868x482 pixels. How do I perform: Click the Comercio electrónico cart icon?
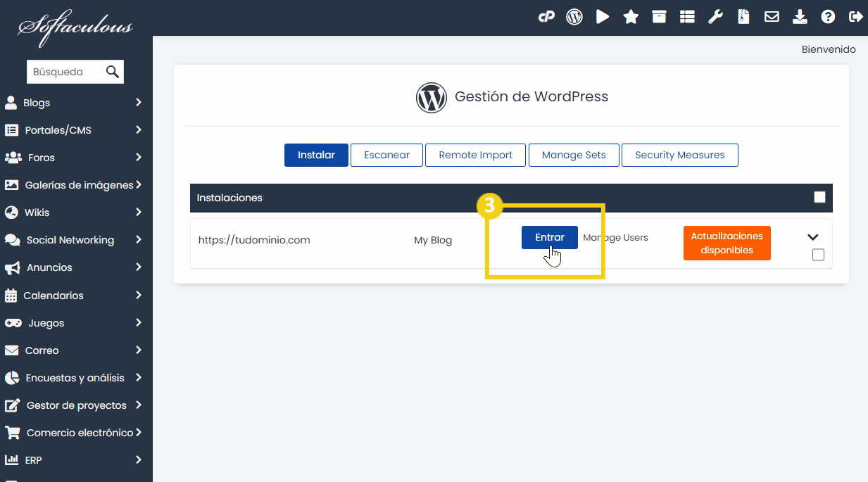pyautogui.click(x=12, y=433)
